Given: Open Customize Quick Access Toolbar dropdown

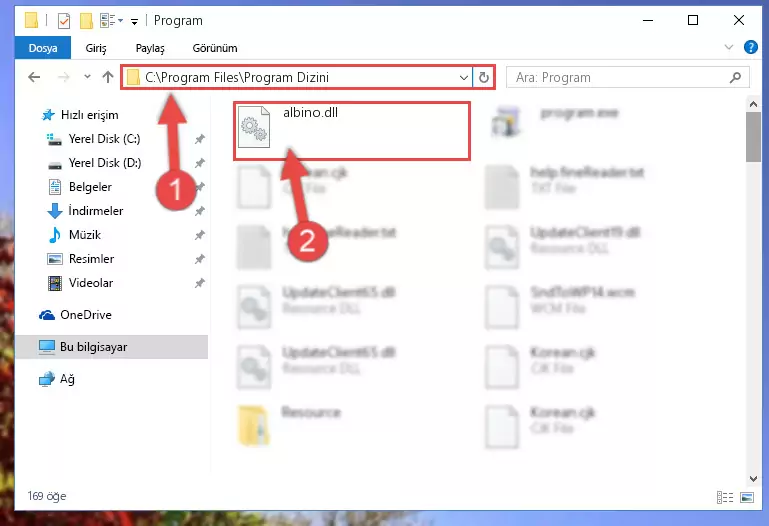Looking at the screenshot, I should [x=134, y=21].
